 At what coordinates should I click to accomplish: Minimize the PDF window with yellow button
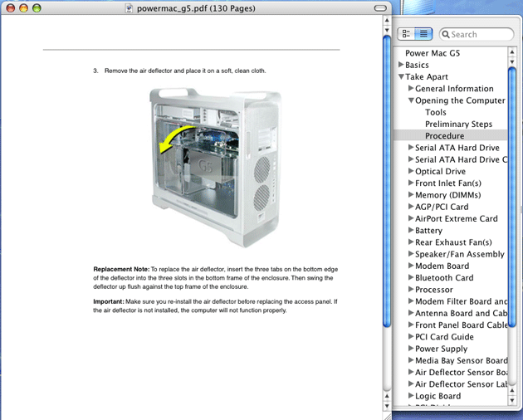pos(23,7)
